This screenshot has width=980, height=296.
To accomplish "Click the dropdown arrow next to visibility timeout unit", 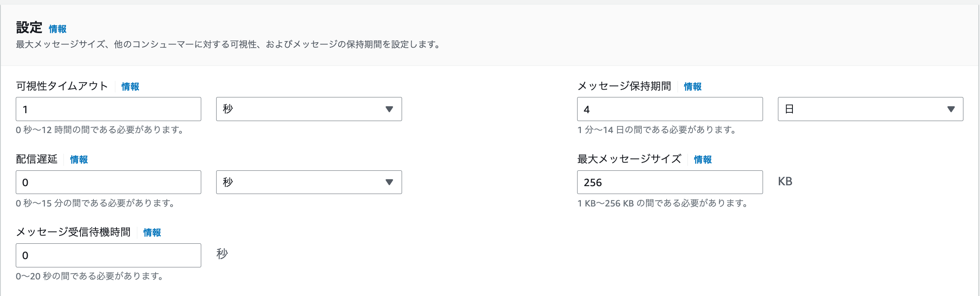I will pos(389,109).
